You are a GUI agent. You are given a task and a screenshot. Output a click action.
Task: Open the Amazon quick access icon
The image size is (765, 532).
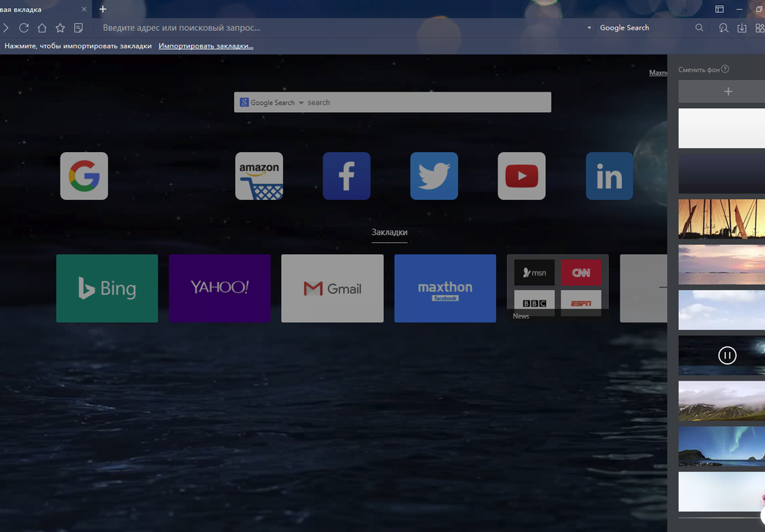(259, 176)
